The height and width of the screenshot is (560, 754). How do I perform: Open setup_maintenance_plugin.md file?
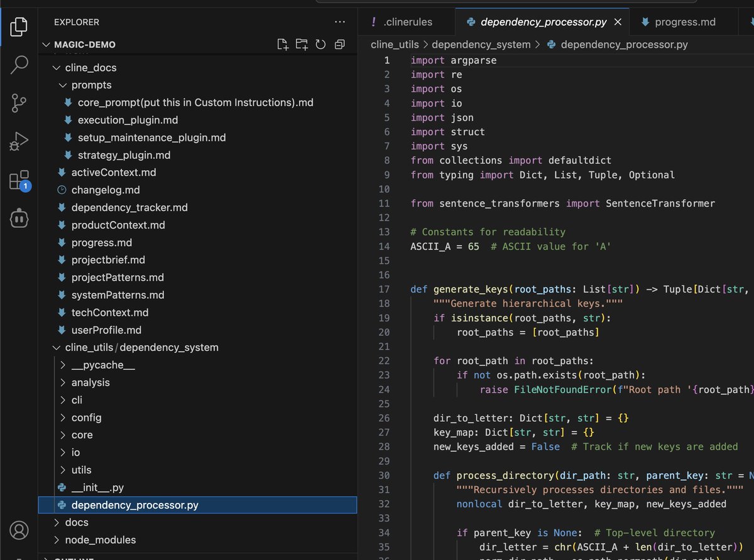[151, 137]
